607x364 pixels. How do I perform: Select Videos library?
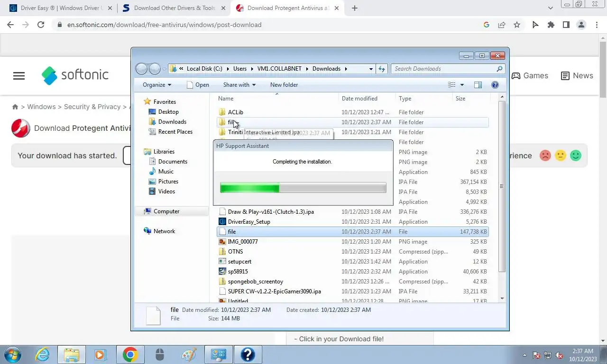pos(166,191)
